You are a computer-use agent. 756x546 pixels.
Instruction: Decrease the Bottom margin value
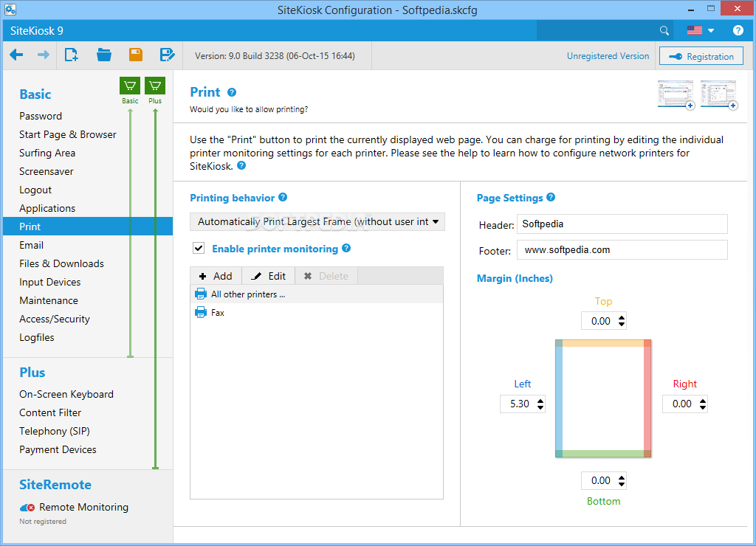622,484
